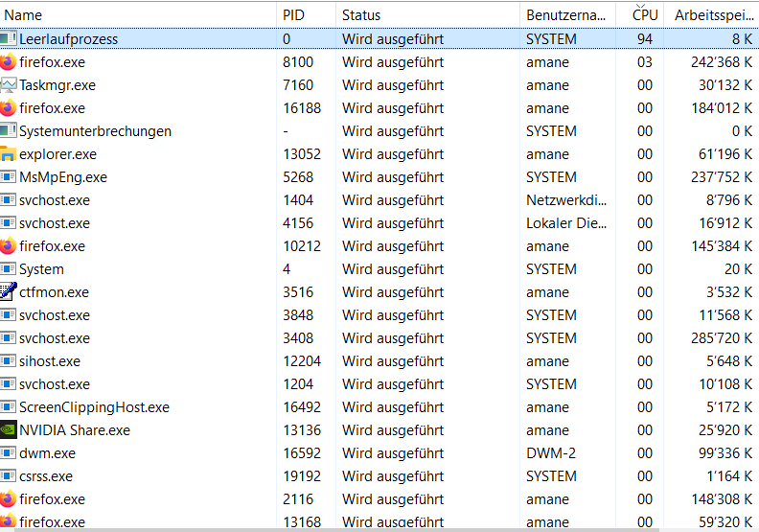Click memory value 237'752 K
Screen dimensions: 759x532
(722, 177)
